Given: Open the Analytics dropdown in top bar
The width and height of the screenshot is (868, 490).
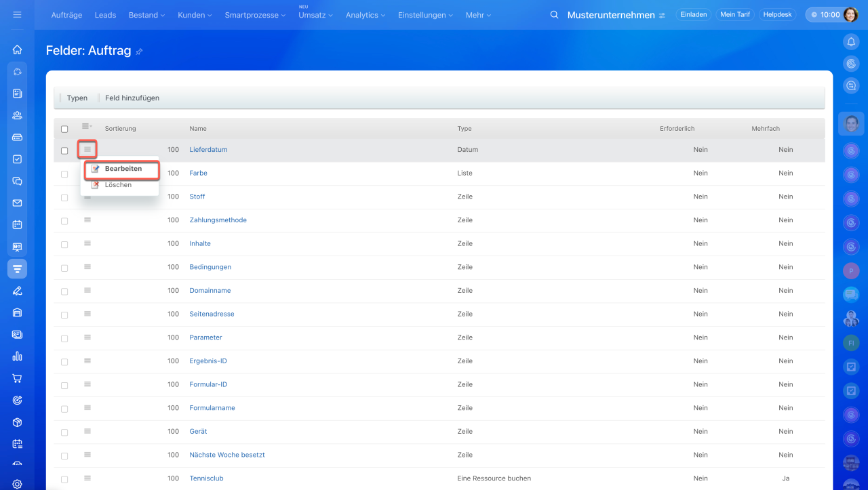Looking at the screenshot, I should [365, 15].
